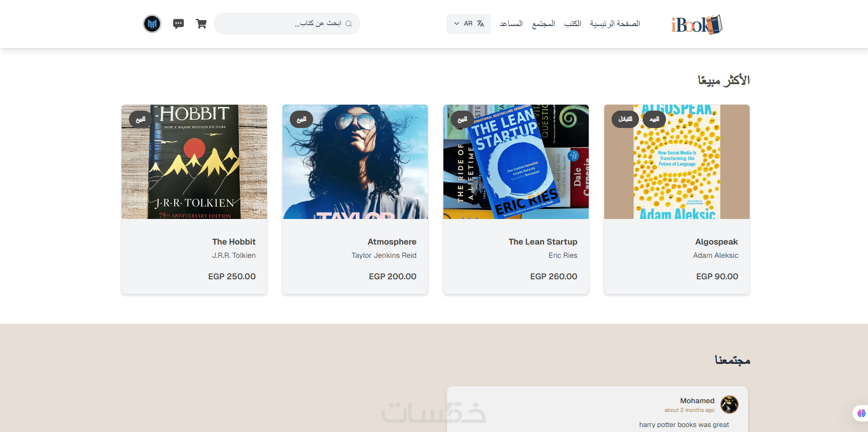Open the Algospeak title link

click(x=717, y=242)
